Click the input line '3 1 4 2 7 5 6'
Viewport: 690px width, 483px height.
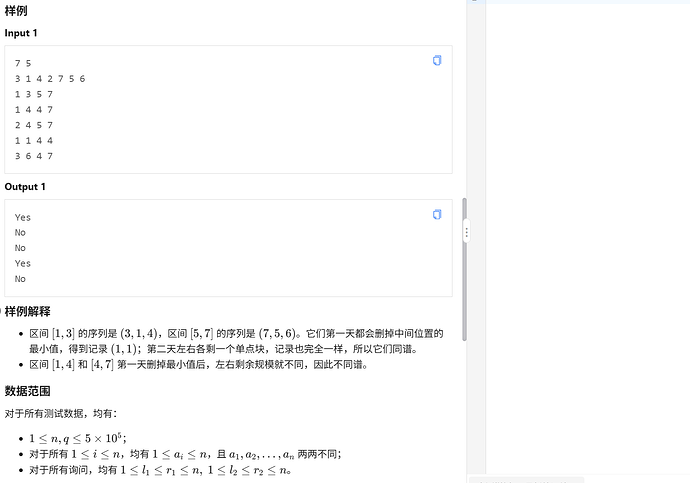coord(50,79)
